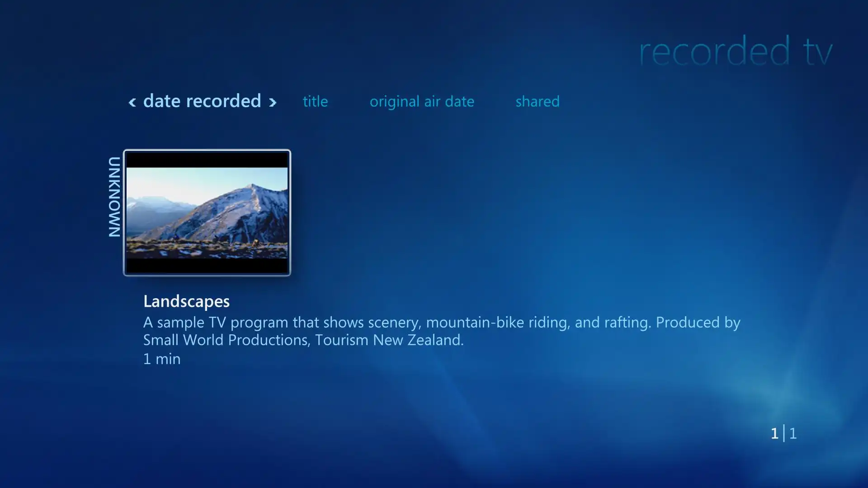Sort recordings by original air date
Viewport: 868px width, 488px height.
click(422, 102)
